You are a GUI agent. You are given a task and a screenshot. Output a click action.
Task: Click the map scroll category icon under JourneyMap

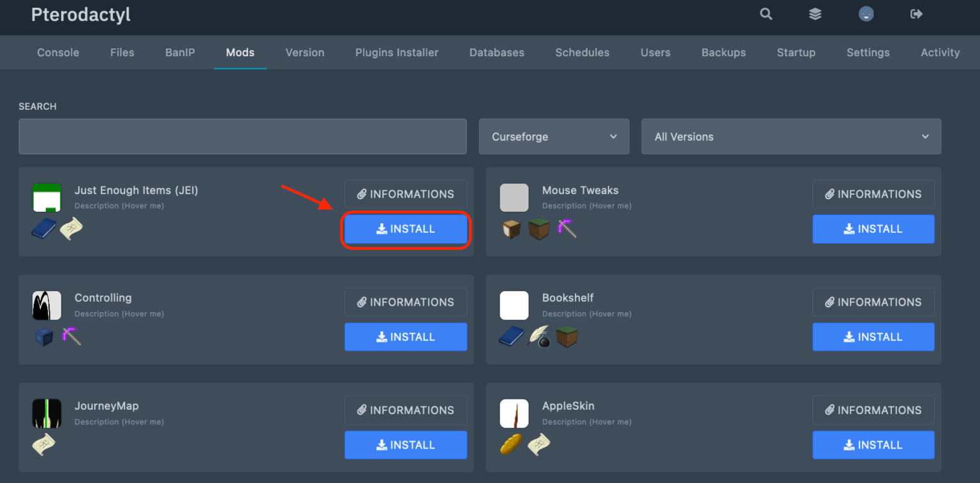pos(43,444)
